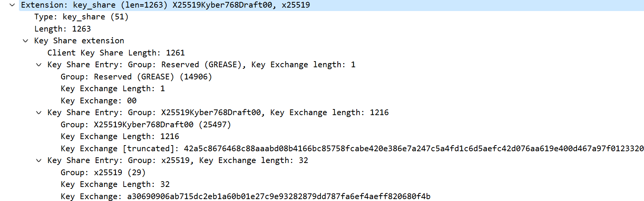Select the Type: key_share (51) field
This screenshot has width=644, height=201.
[x=81, y=17]
